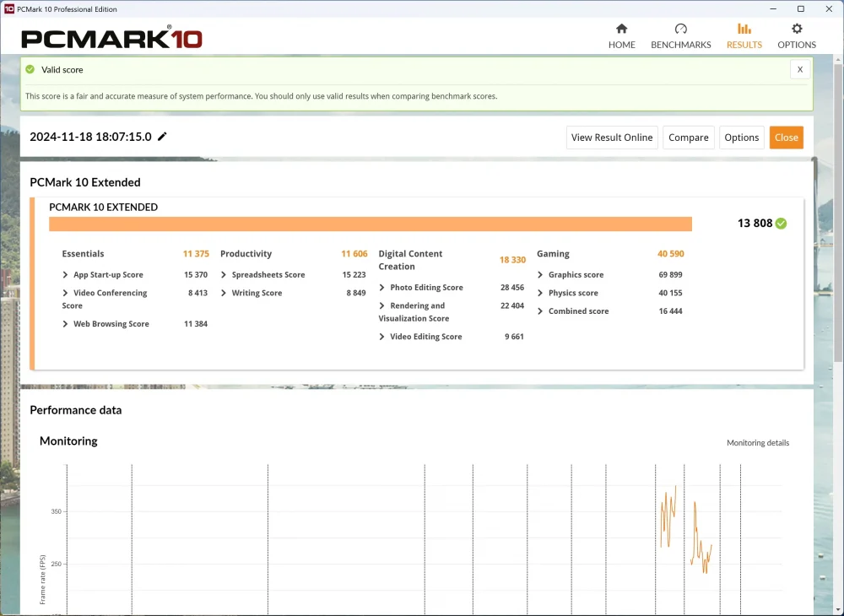Screen dimensions: 844x616
Task: Open the Monitoring details link
Action: click(x=758, y=443)
